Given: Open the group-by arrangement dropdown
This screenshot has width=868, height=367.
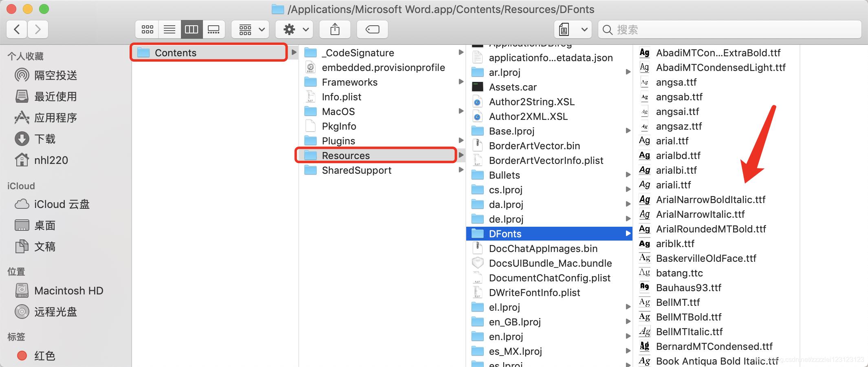Looking at the screenshot, I should point(250,29).
